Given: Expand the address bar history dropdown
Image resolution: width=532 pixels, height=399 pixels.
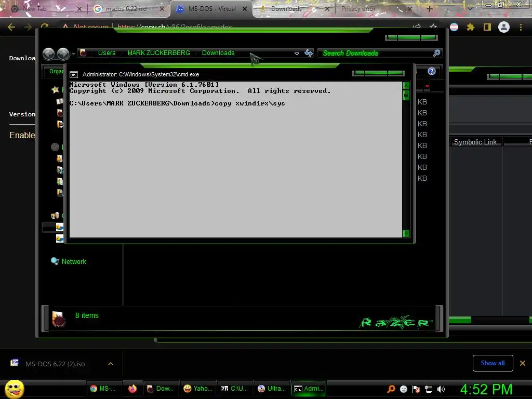Looking at the screenshot, I should [x=297, y=54].
